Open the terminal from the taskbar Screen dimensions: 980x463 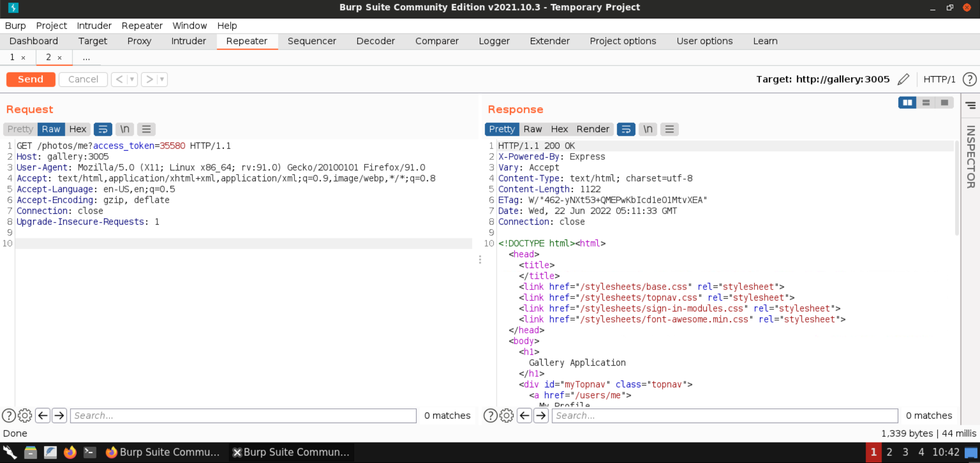90,452
